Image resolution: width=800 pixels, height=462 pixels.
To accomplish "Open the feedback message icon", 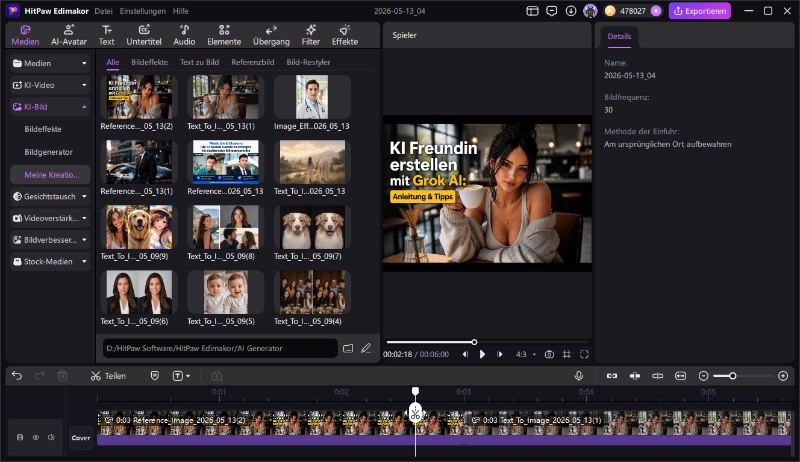I will pos(552,11).
